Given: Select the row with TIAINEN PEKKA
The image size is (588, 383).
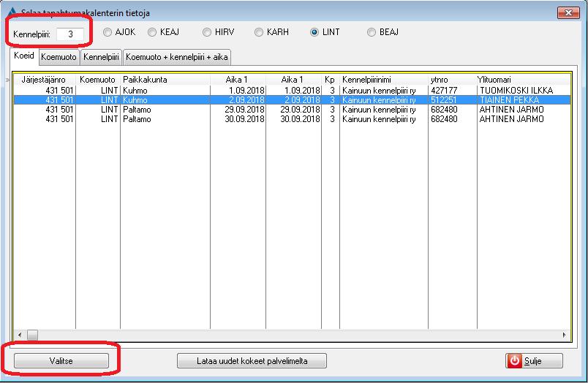Looking at the screenshot, I should pyautogui.click(x=292, y=100).
